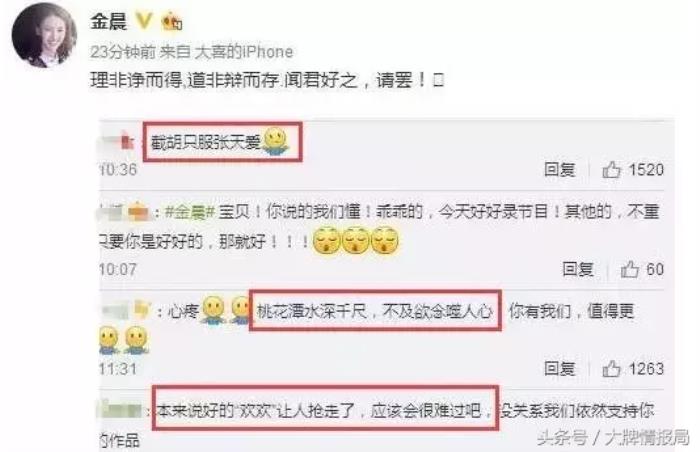The height and width of the screenshot is (452, 700).
Task: Click the 金晨 username link
Action: tap(109, 21)
